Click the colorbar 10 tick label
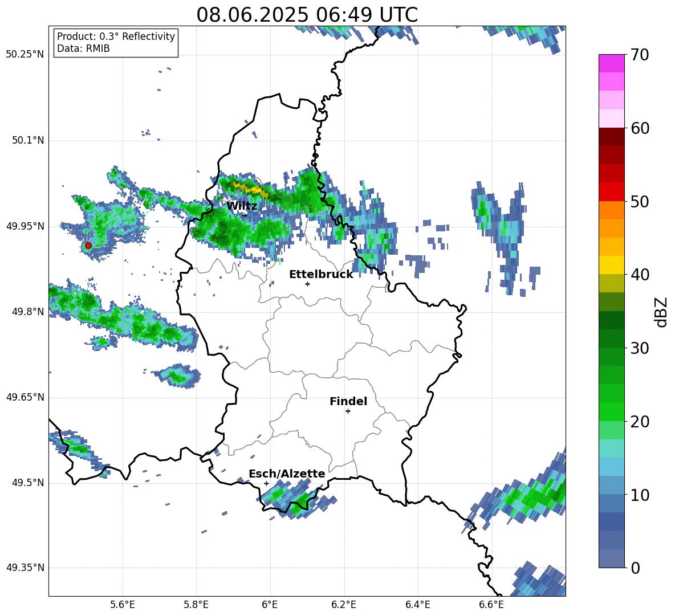 coord(640,495)
